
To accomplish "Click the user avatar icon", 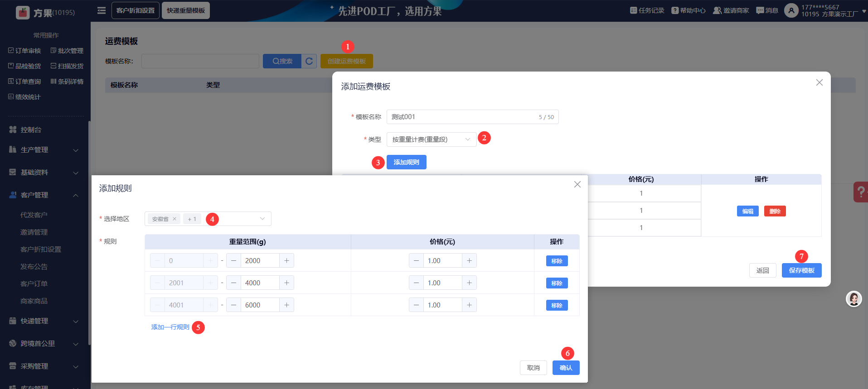I will [791, 10].
